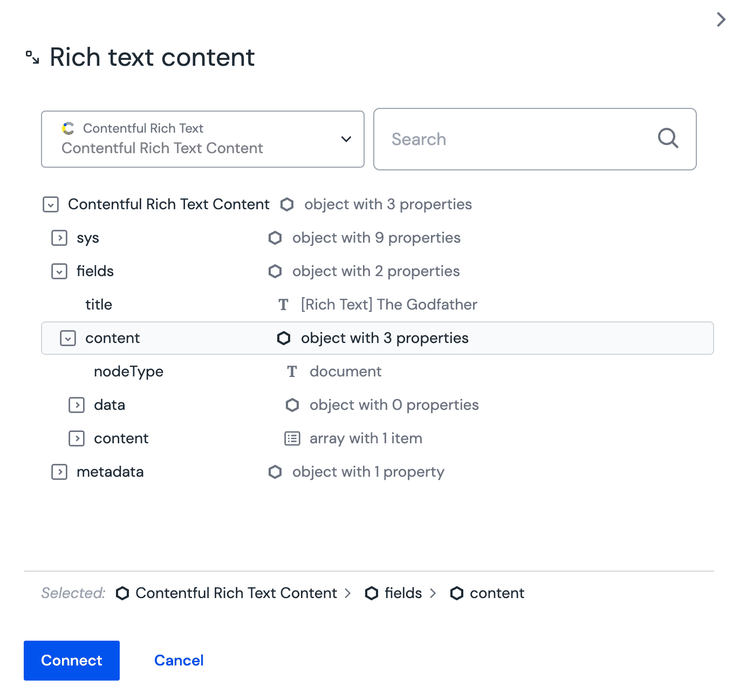
Task: Expand the nested content array node
Action: pyautogui.click(x=77, y=438)
